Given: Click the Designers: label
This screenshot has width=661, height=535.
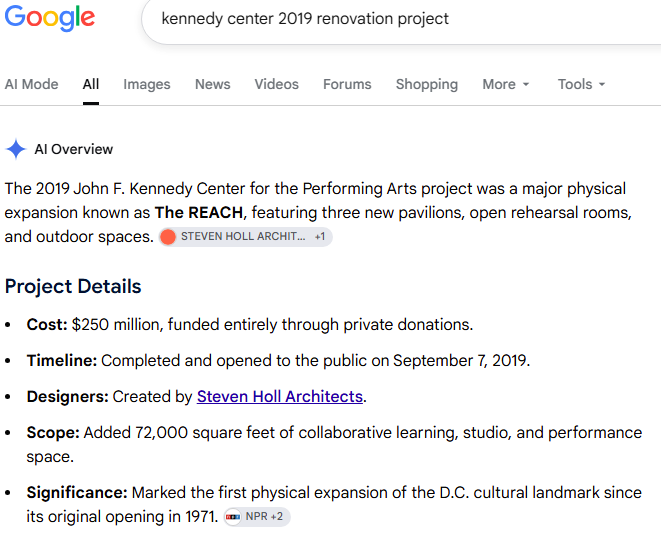Looking at the screenshot, I should coord(67,397).
